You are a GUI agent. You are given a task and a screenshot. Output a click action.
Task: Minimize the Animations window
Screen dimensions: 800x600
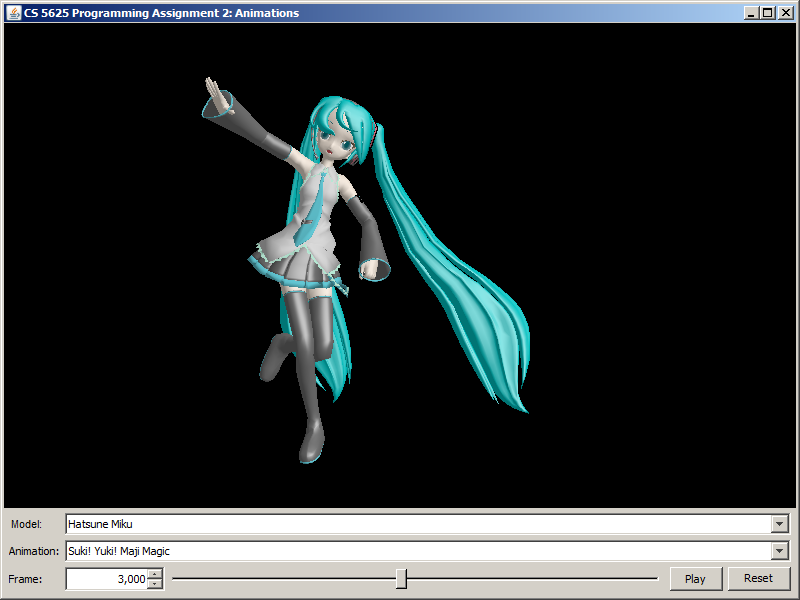click(x=751, y=13)
